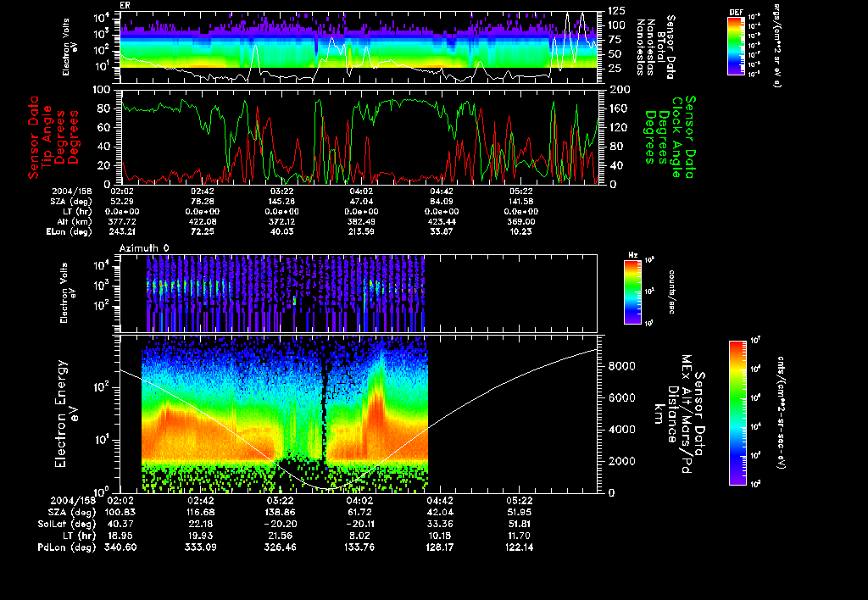Viewport: 868px width, 600px height.
Task: Click the Azimuth 0 panel title
Action: pos(144,248)
